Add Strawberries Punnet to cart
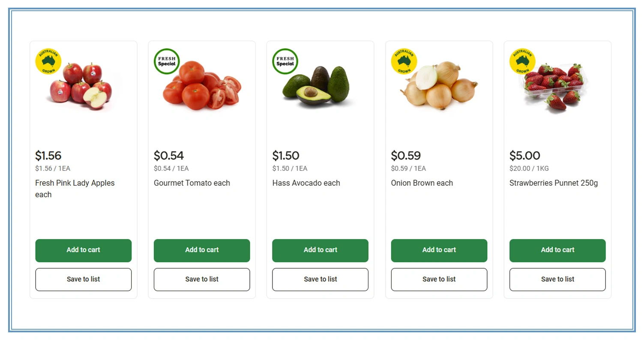 (557, 250)
